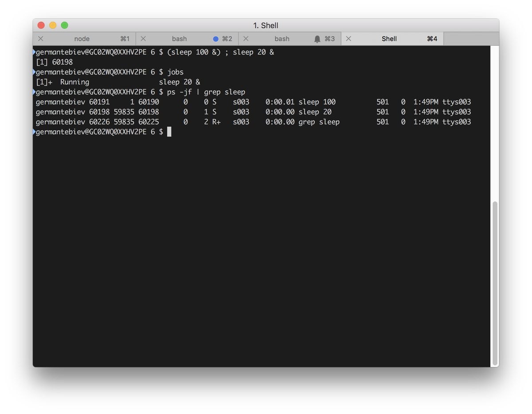Click PID 60191 in ps output
532x414 pixels.
pyautogui.click(x=99, y=102)
